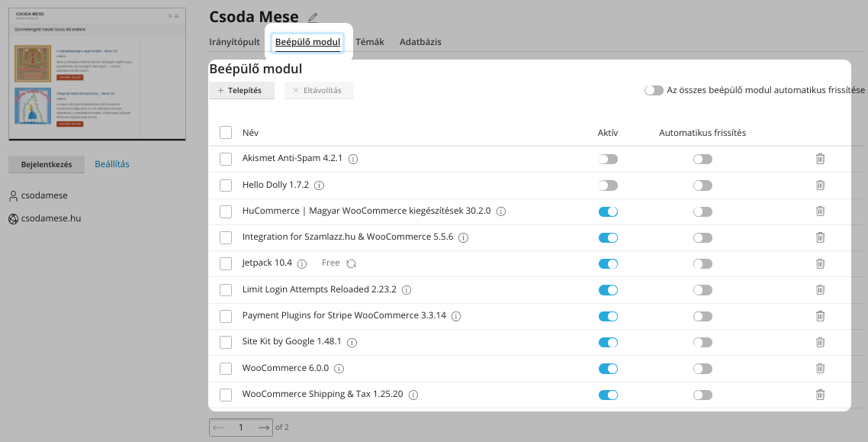Show info for Limit Login Attempts Reloaded

407,289
